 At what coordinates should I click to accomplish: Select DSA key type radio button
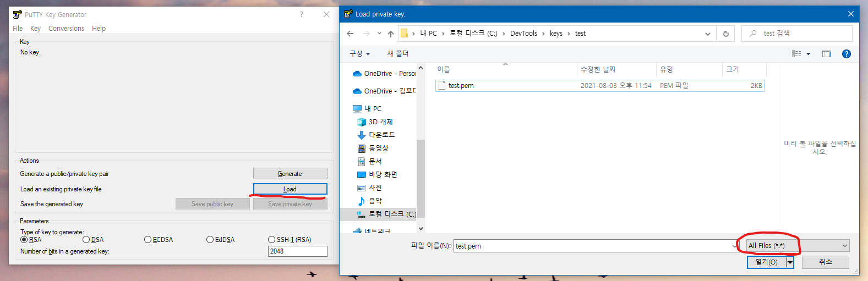(x=86, y=240)
